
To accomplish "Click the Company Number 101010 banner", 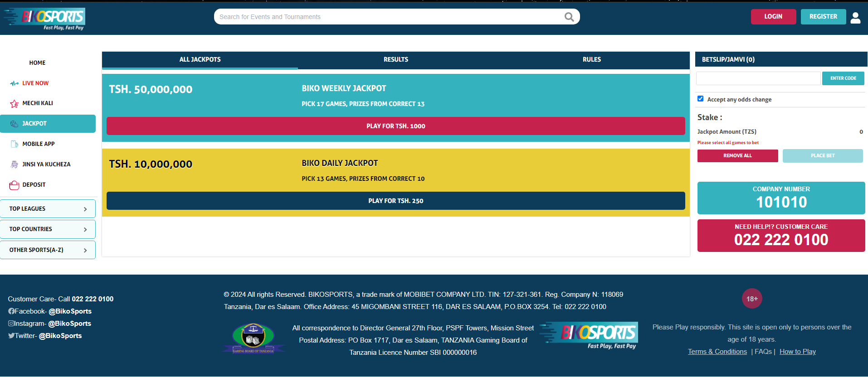I will click(781, 198).
